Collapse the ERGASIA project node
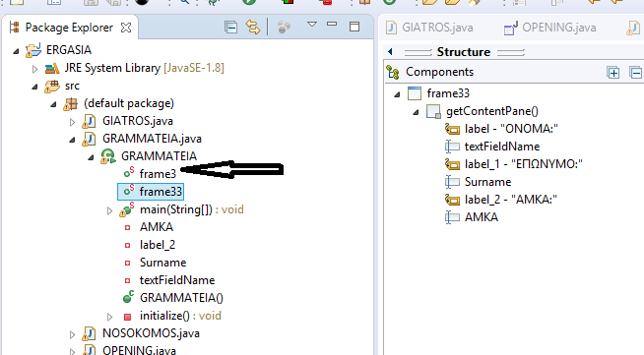Screen dimensions: 644x355 [16, 51]
